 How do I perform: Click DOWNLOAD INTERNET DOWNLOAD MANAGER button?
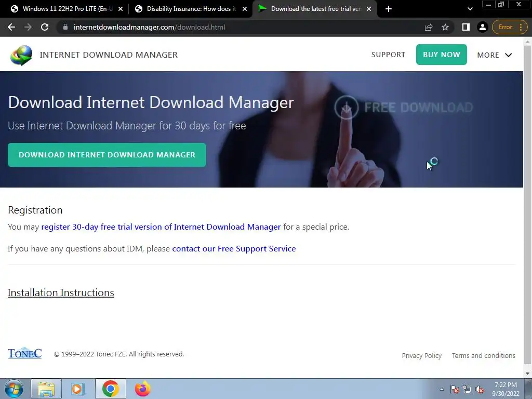tap(107, 155)
